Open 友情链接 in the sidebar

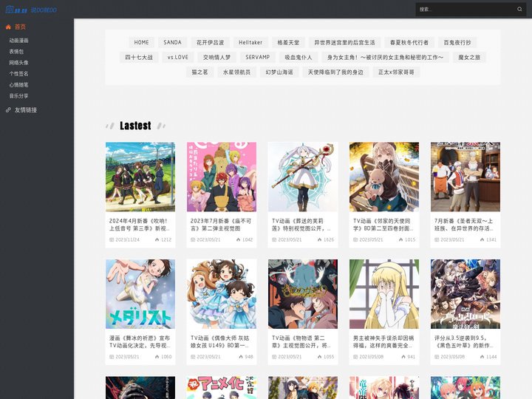[26, 110]
